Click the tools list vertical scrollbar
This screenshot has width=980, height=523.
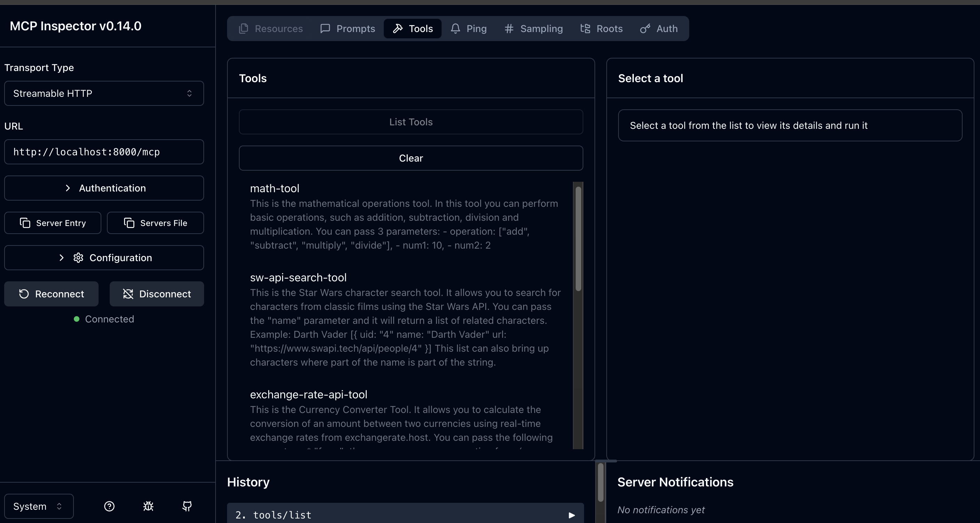578,239
